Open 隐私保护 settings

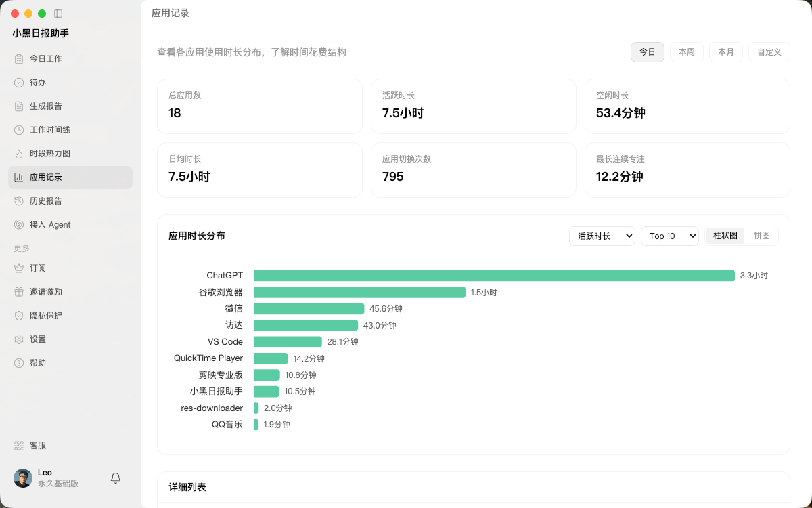(x=70, y=316)
